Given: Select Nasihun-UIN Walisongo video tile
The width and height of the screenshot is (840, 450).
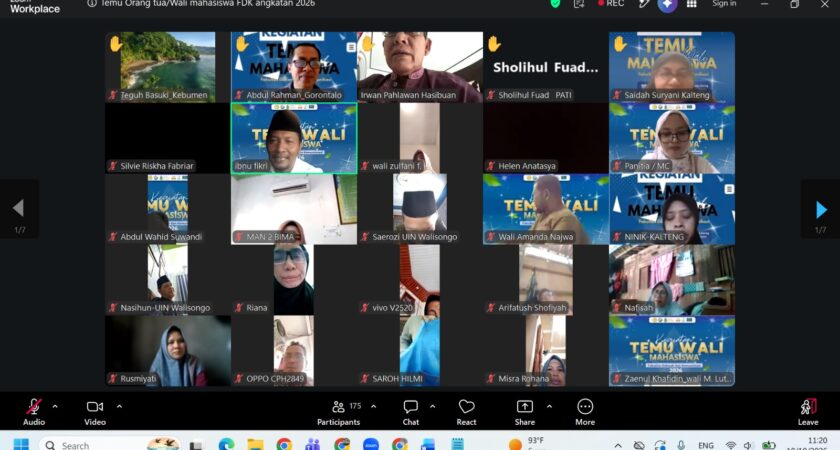Looking at the screenshot, I should pos(168,280).
